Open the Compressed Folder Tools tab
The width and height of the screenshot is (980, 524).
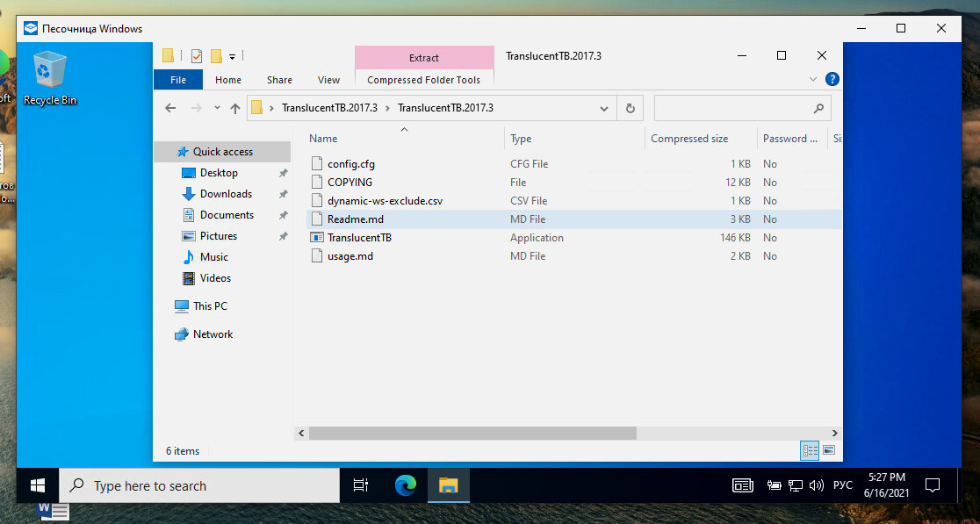(424, 80)
